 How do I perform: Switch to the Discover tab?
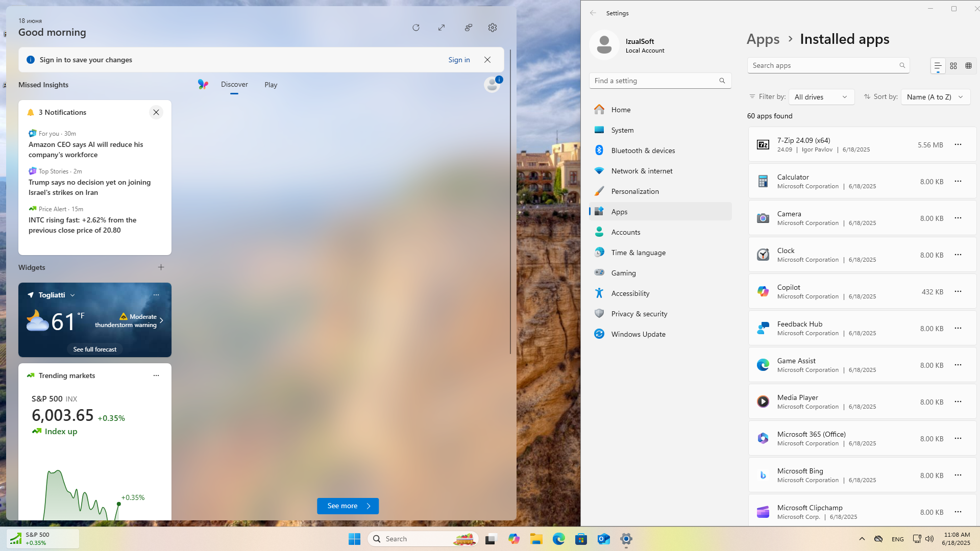coord(234,85)
